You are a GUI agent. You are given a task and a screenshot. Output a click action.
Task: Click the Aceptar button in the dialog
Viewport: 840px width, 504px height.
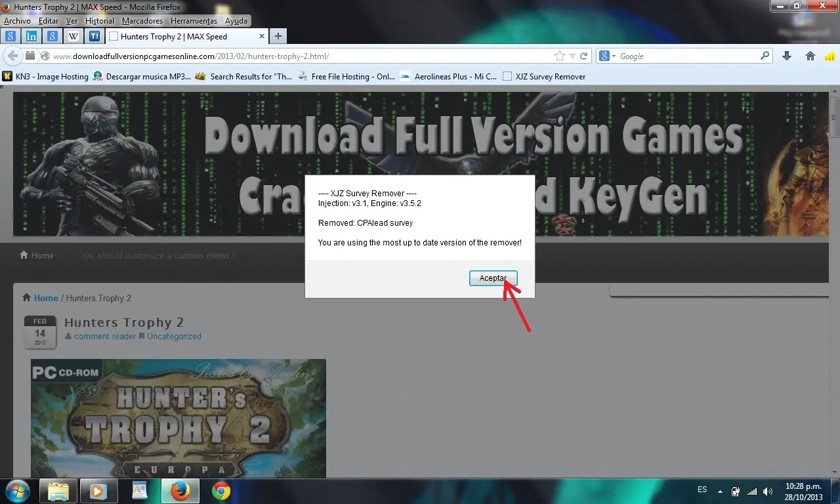tap(493, 278)
